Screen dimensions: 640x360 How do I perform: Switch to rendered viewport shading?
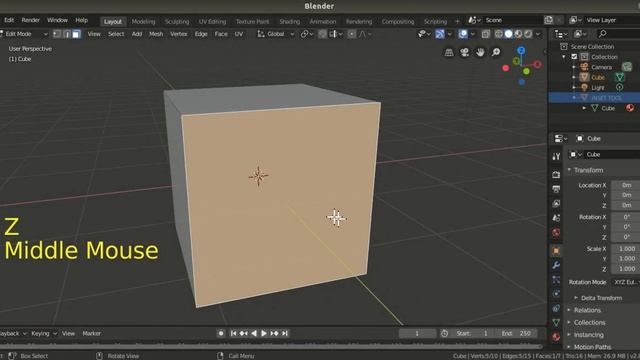pos(528,34)
